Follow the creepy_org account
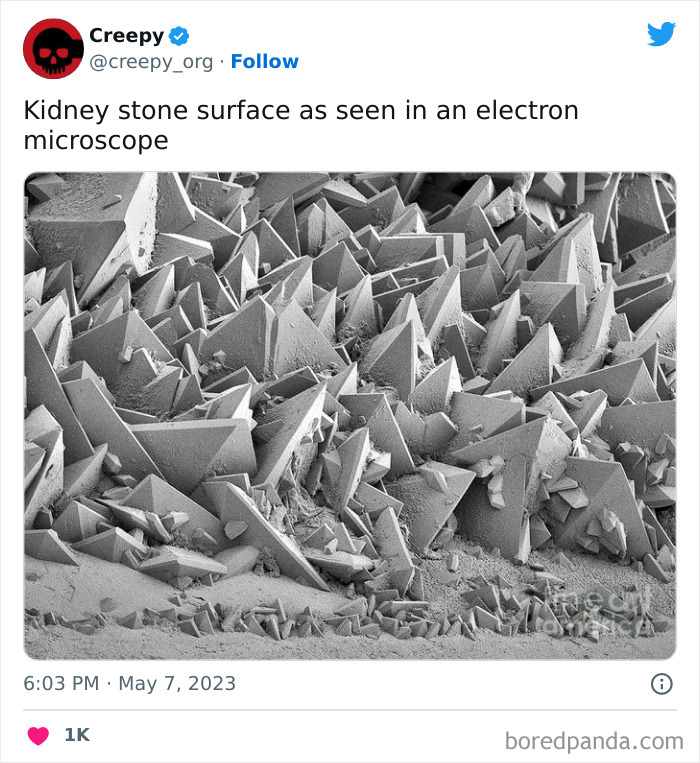The height and width of the screenshot is (763, 700). pyautogui.click(x=264, y=62)
